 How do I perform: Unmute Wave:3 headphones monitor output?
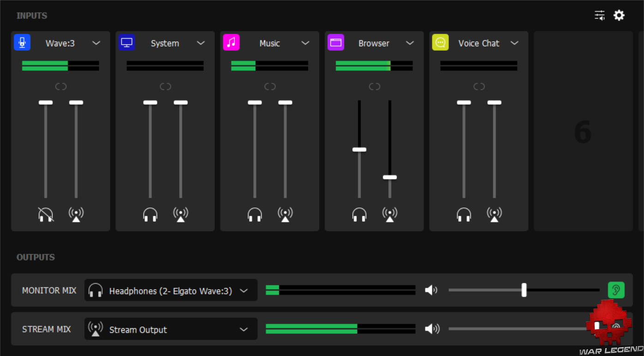click(x=46, y=214)
